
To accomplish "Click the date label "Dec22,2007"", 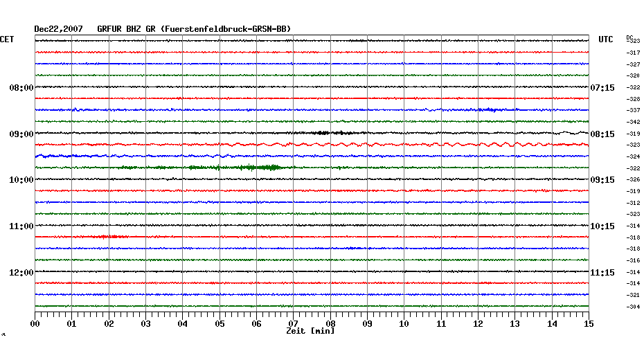I will [x=58, y=29].
